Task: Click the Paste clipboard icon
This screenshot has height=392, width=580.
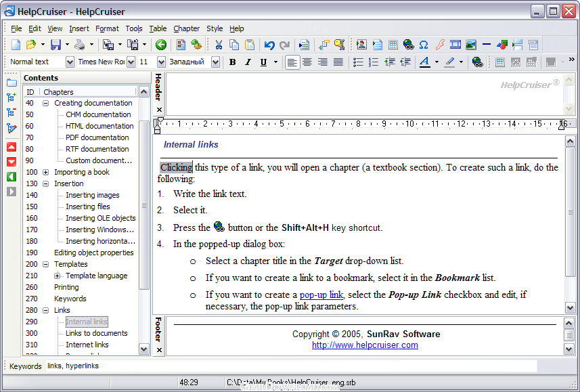Action: tap(250, 45)
